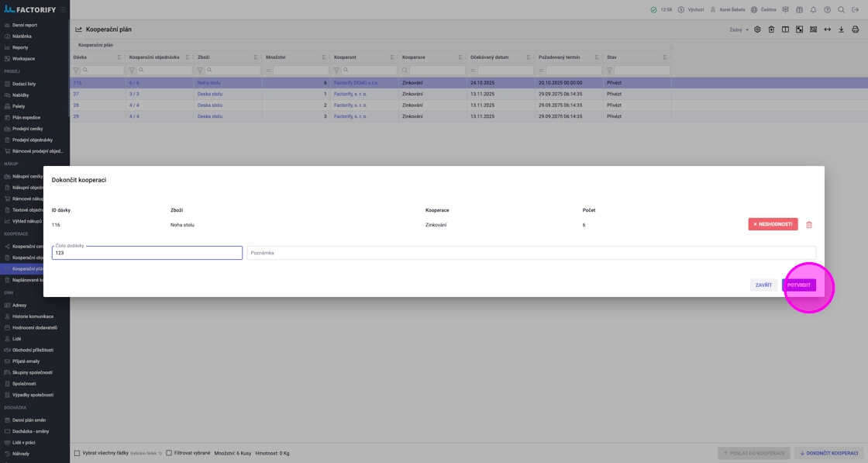This screenshot has width=868, height=463.
Task: Open Adresy in CRM sidebar section
Action: [x=19, y=305]
